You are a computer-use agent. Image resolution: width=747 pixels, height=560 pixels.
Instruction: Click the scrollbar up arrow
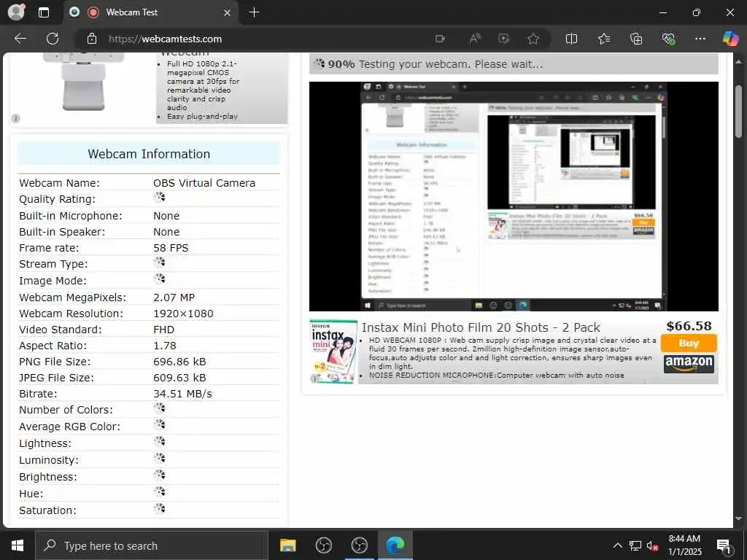739,62
